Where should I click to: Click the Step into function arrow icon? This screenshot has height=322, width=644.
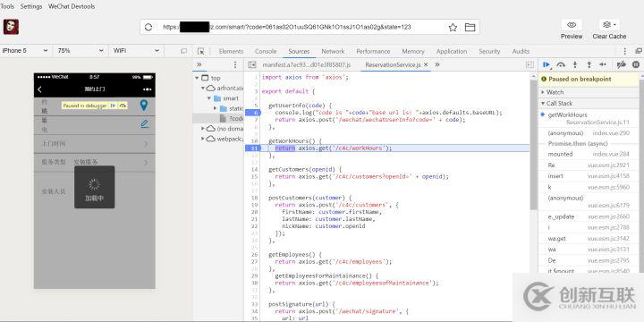575,64
